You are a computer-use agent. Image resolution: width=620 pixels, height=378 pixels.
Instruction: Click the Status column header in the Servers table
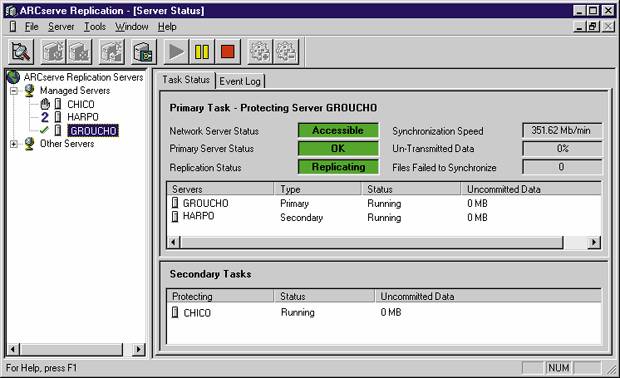coord(411,189)
